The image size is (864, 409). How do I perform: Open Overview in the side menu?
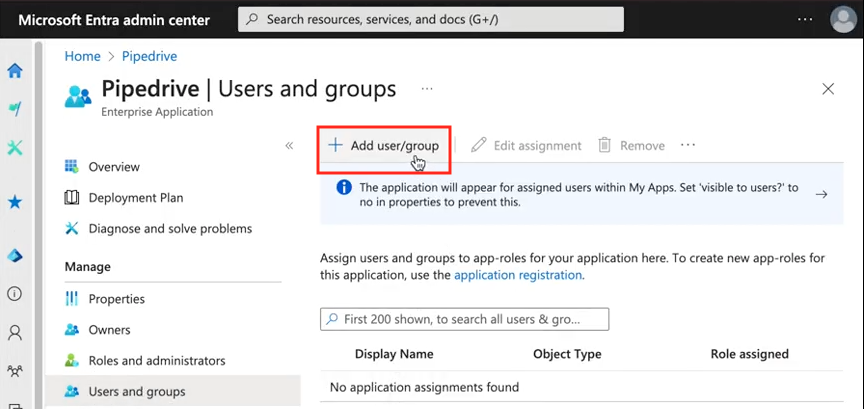click(x=114, y=167)
